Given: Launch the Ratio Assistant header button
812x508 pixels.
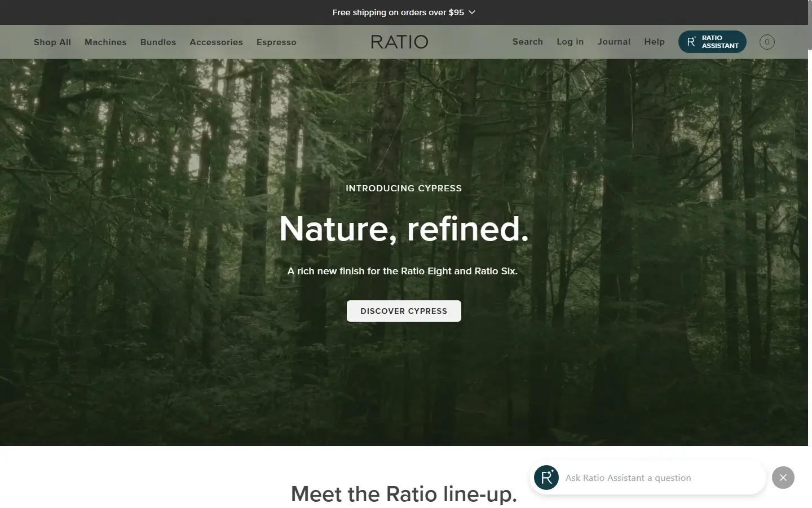Looking at the screenshot, I should tap(712, 42).
